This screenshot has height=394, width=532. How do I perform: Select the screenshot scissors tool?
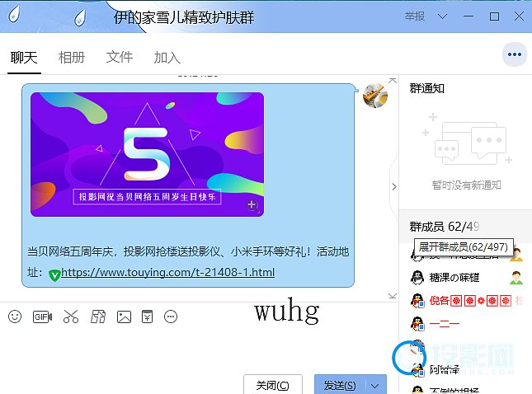coord(71,317)
